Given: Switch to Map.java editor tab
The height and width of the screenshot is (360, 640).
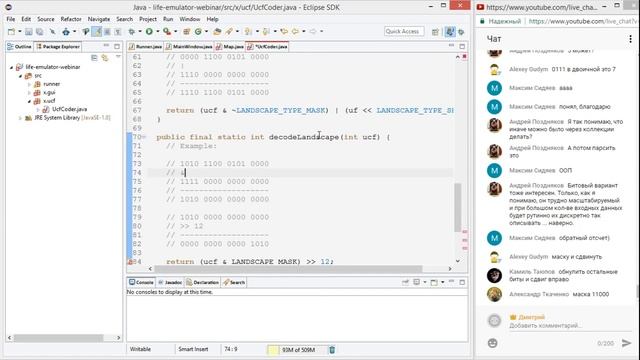Looking at the screenshot, I should [230, 47].
